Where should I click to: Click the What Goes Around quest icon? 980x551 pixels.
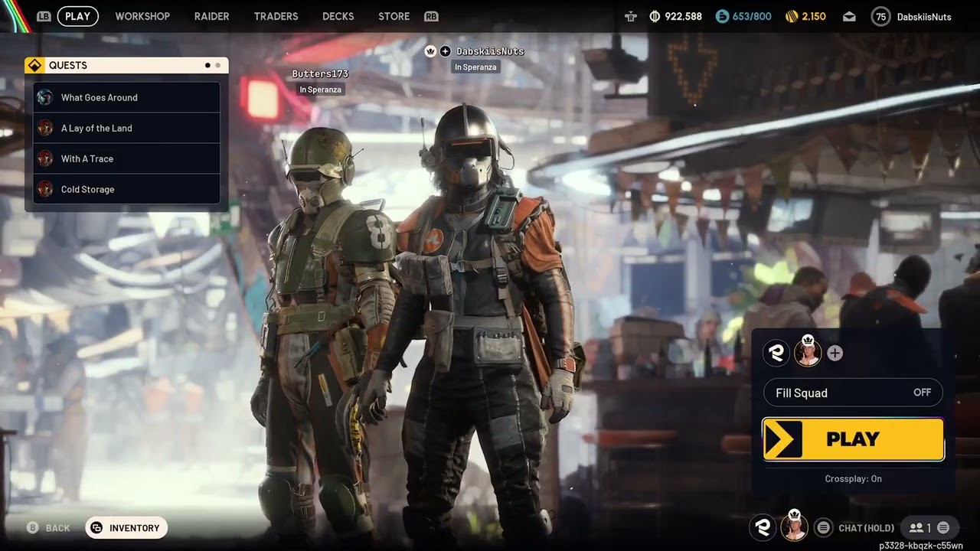(45, 97)
